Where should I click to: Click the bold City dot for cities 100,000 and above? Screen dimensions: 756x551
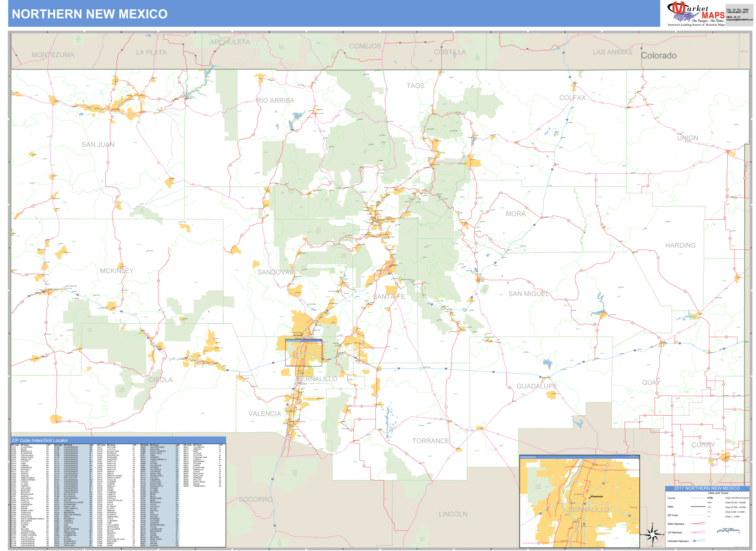pyautogui.click(x=708, y=498)
